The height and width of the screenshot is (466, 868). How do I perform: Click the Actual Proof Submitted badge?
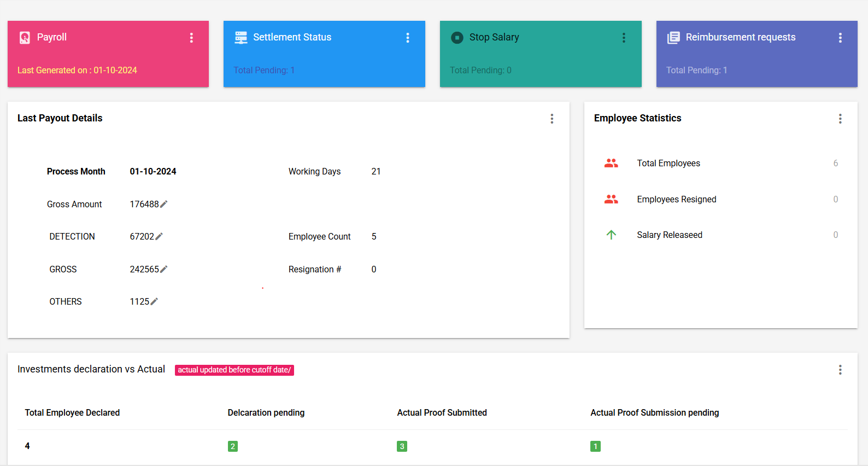tap(402, 446)
